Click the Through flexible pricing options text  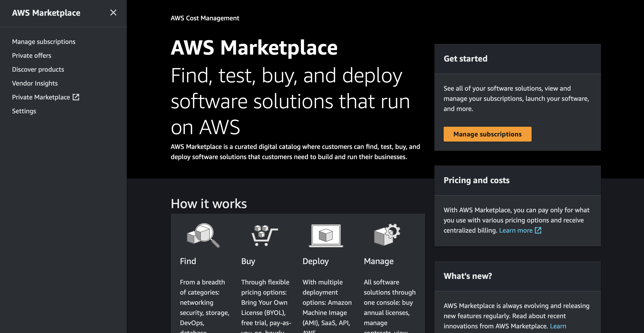click(x=266, y=305)
